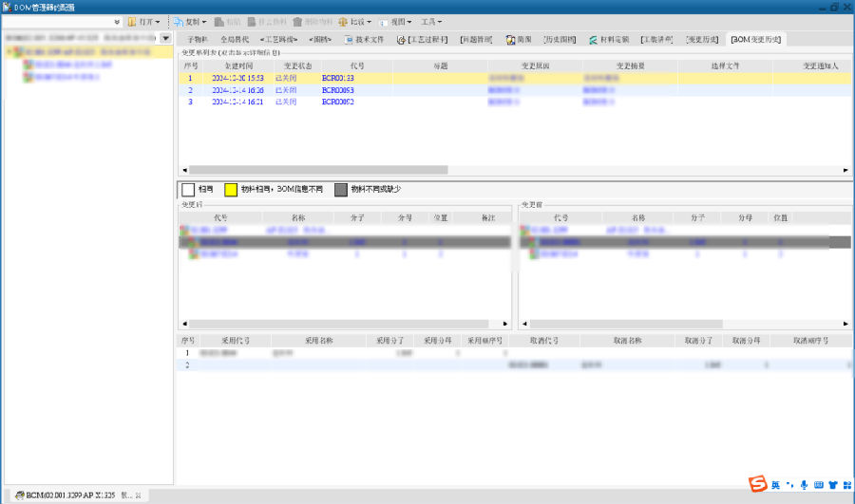Click right scroll arrow of left comparison pane
Screen dimensions: 855x504
[505, 324]
